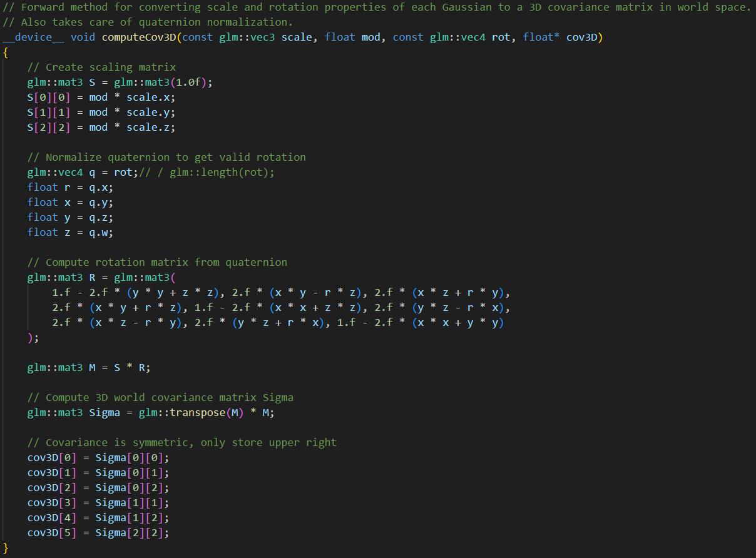
Task: Click the line 'cov3D[5] = Sigma[2][2];'
Action: (x=98, y=532)
